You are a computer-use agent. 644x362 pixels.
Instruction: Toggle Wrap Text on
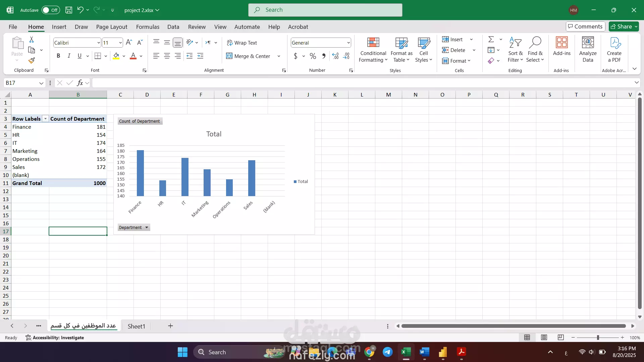pos(242,43)
